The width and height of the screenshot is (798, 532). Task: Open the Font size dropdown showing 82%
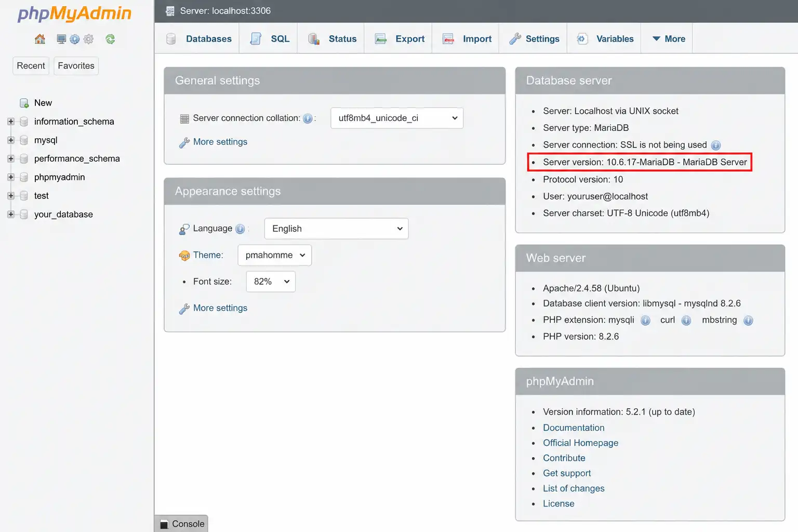click(271, 282)
